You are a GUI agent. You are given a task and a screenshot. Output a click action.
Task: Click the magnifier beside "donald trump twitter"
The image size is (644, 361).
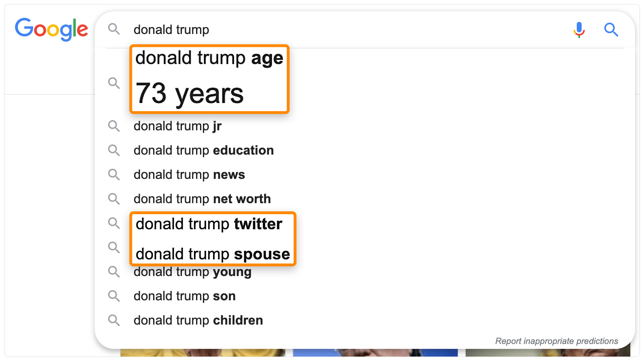114,223
